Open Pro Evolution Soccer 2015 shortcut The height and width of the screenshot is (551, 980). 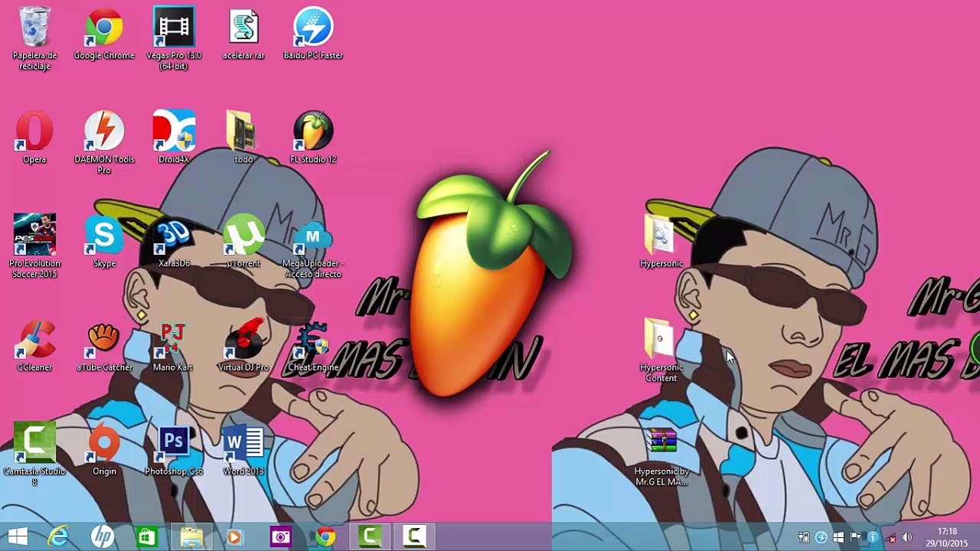[34, 246]
